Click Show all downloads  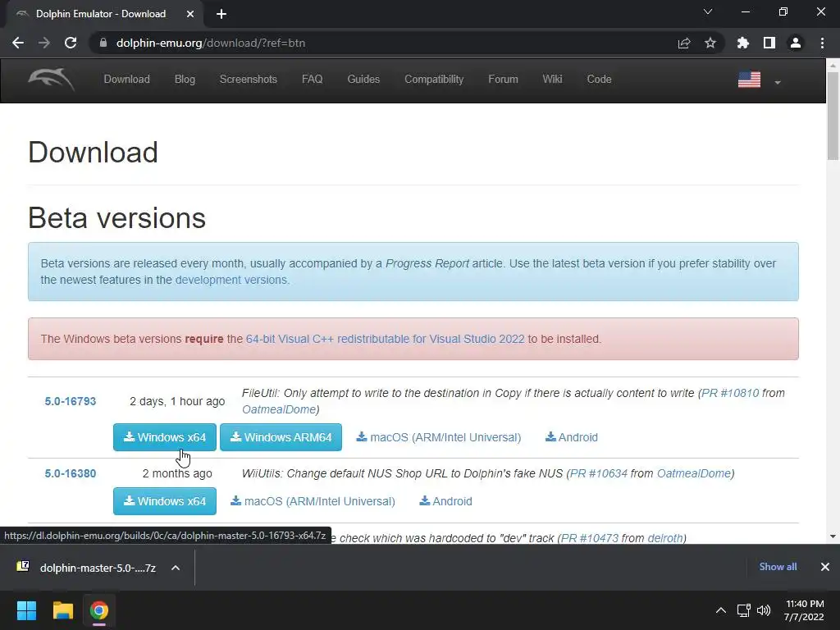[778, 567]
